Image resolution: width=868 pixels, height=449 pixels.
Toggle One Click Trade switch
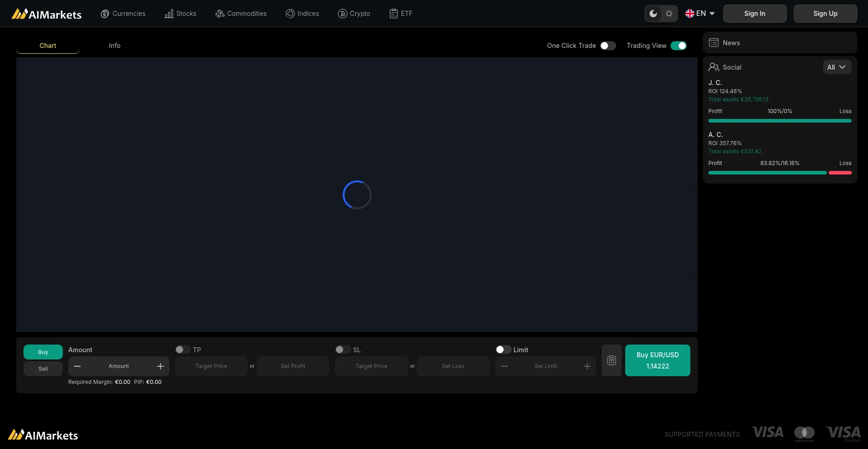pos(608,46)
